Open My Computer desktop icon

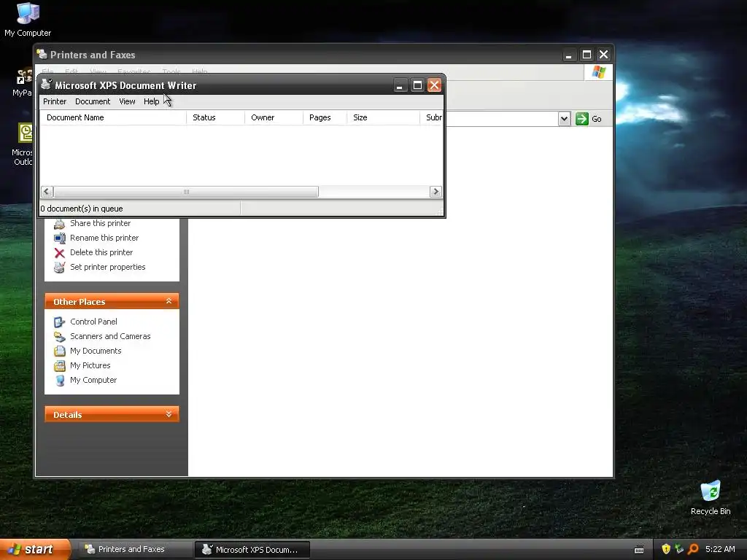28,20
